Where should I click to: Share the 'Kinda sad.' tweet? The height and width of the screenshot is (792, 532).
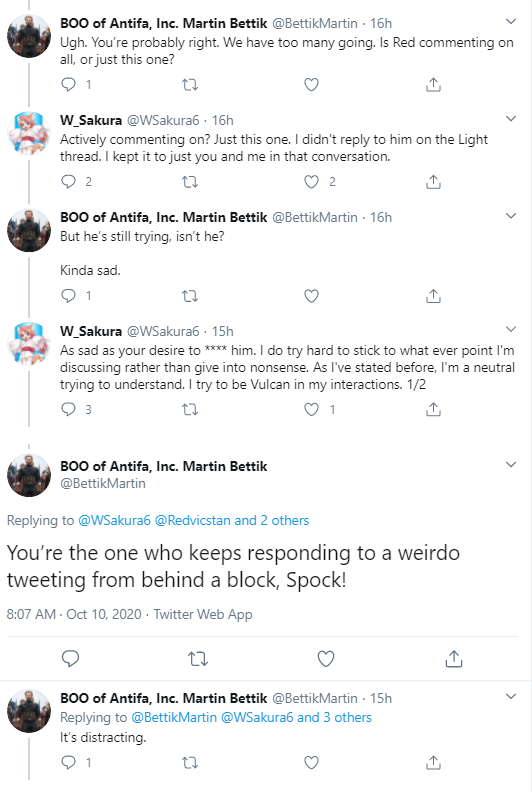point(433,295)
